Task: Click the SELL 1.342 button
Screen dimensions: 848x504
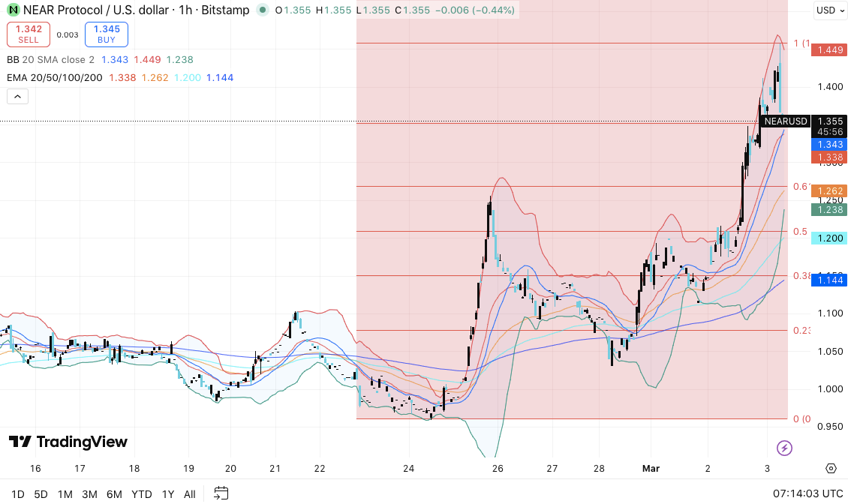Action: pyautogui.click(x=28, y=34)
